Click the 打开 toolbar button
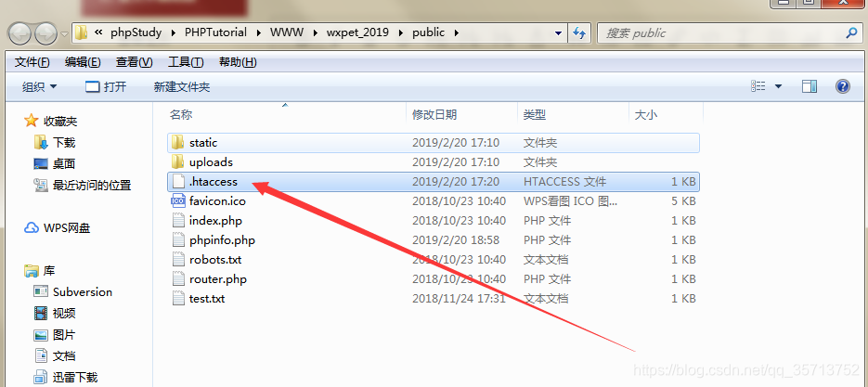 tap(106, 86)
